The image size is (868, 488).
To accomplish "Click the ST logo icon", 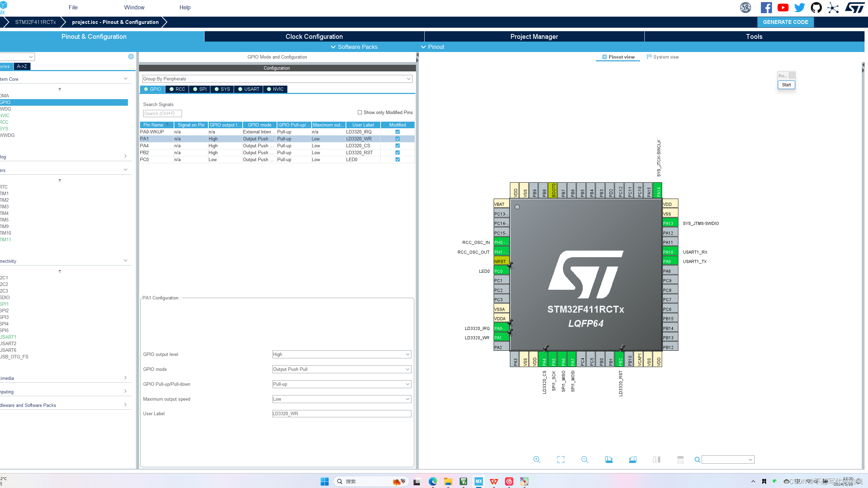I will pyautogui.click(x=854, y=8).
